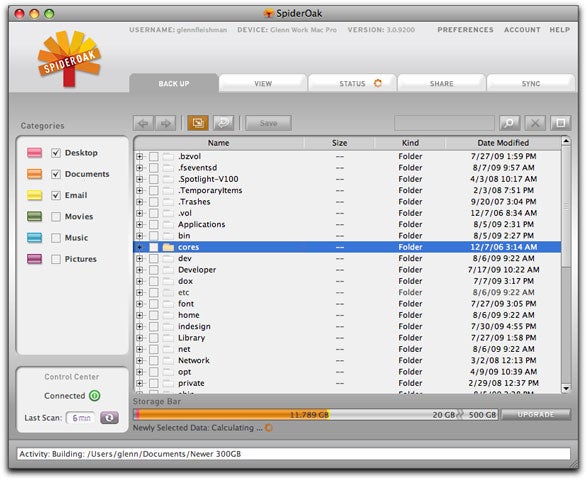Click the file list scroll-up arrow
The width and height of the screenshot is (586, 479).
[x=566, y=142]
